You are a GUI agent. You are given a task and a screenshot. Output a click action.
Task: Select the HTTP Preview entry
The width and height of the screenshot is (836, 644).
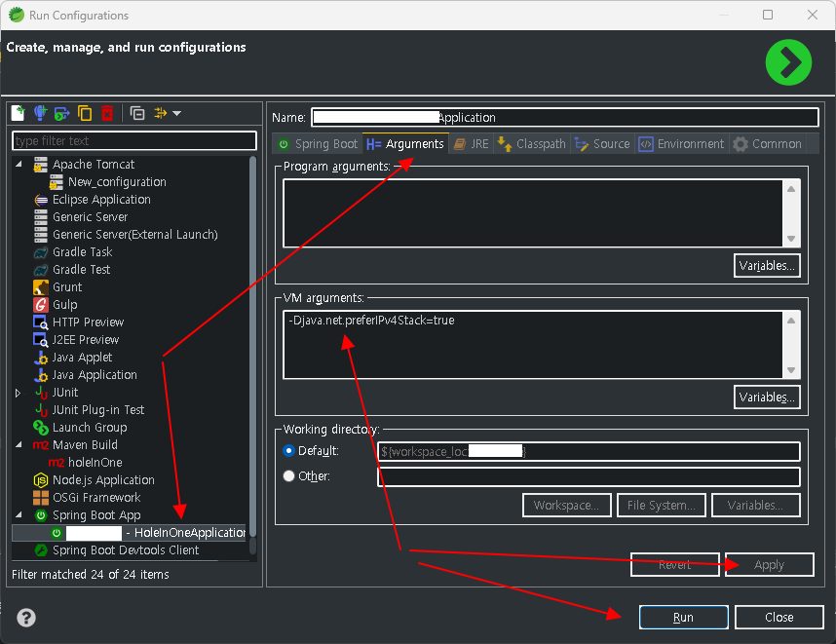point(88,322)
